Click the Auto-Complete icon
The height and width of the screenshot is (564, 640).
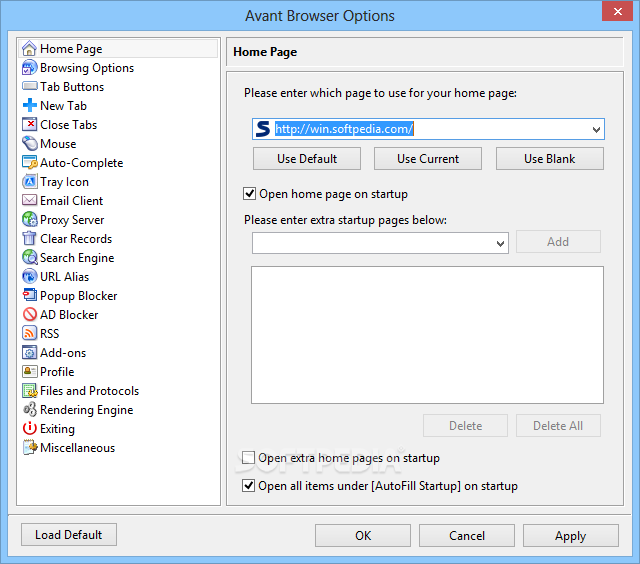tap(29, 162)
